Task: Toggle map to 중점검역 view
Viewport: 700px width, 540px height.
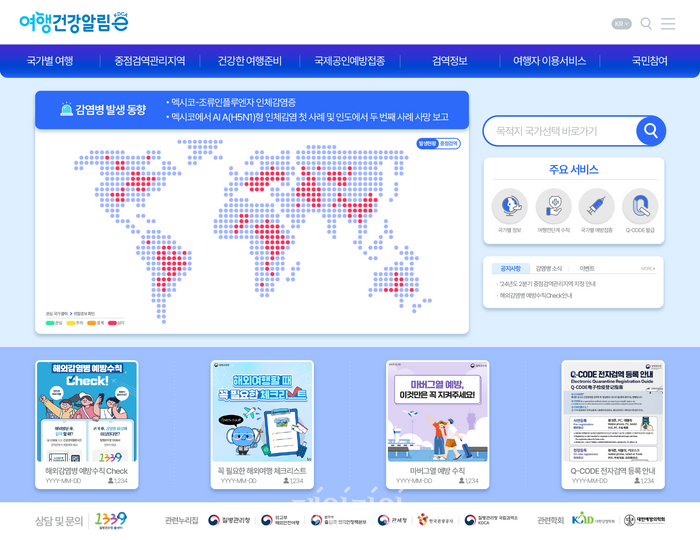Action: 449,144
